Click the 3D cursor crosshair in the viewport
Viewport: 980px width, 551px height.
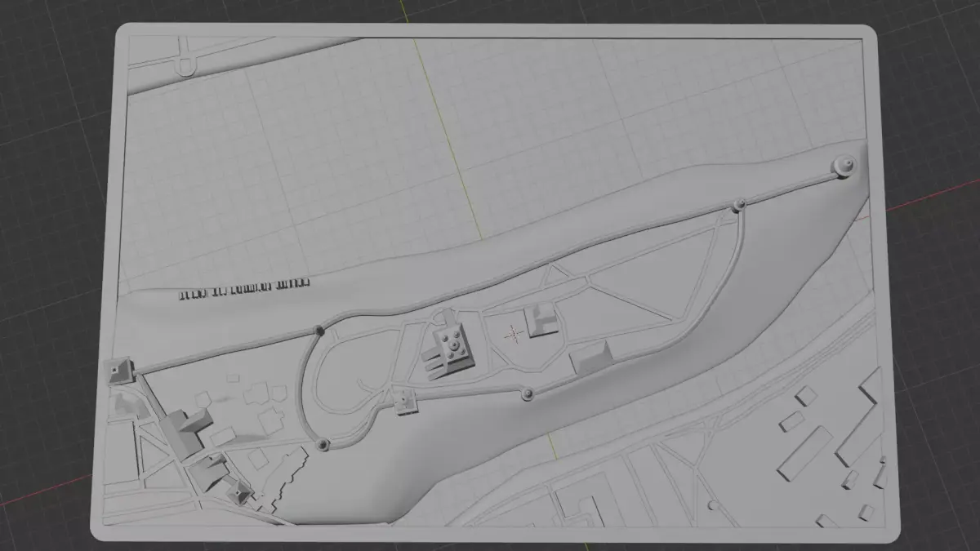[x=514, y=333]
